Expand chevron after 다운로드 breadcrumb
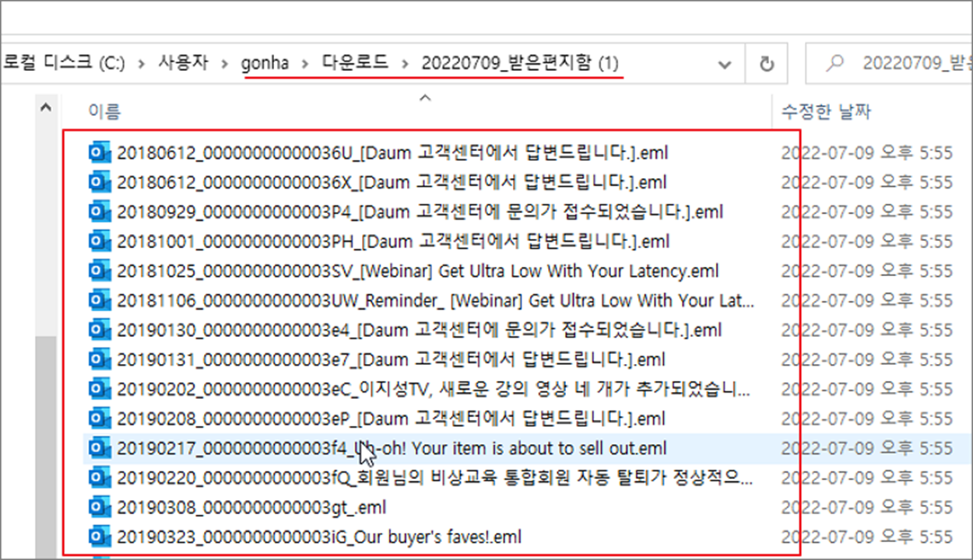Viewport: 973px width, 560px height. coord(405,65)
